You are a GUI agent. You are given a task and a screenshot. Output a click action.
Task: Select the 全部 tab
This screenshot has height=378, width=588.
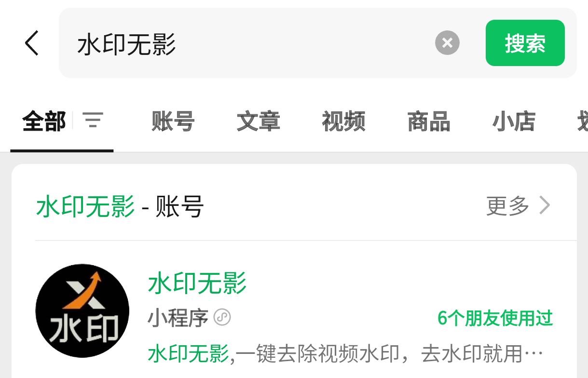44,121
